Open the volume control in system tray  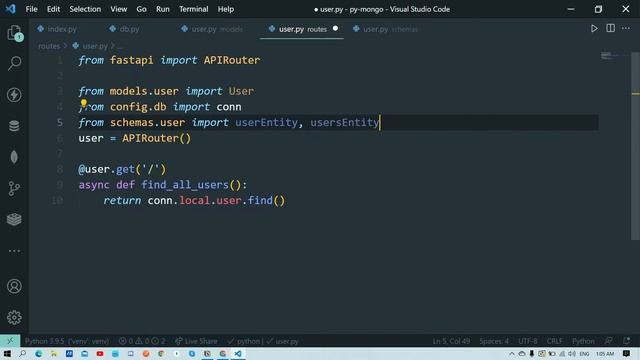[x=571, y=353]
